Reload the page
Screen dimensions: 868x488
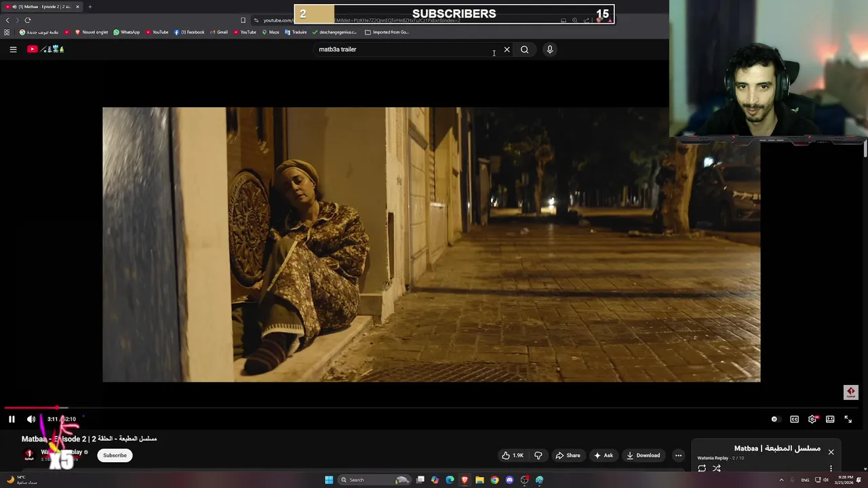click(28, 20)
